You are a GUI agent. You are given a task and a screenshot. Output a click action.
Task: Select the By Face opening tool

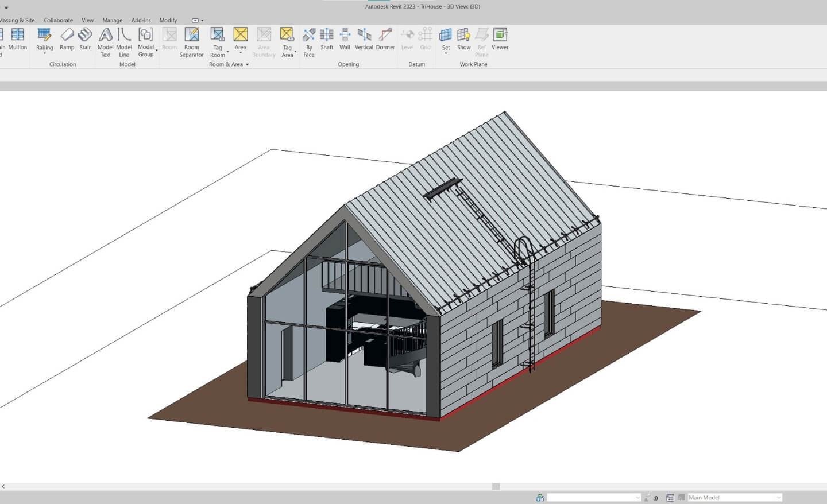(x=309, y=42)
